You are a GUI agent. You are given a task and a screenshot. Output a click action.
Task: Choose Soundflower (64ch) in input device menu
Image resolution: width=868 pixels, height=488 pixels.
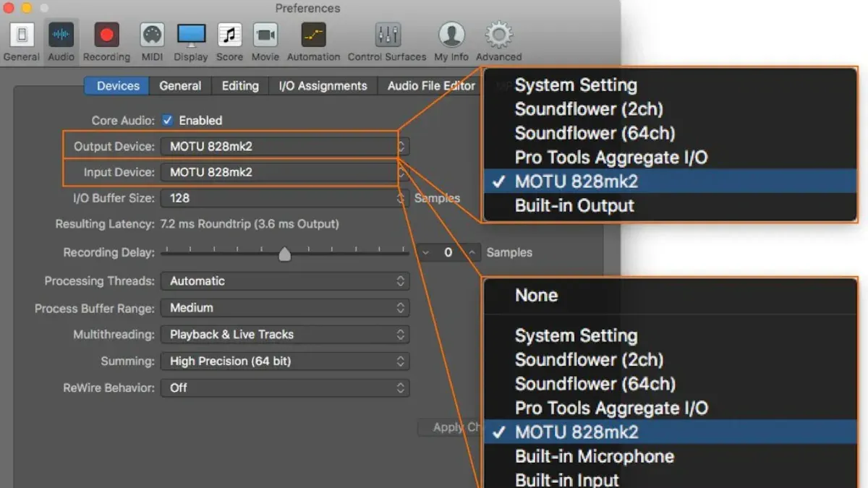pyautogui.click(x=670, y=384)
